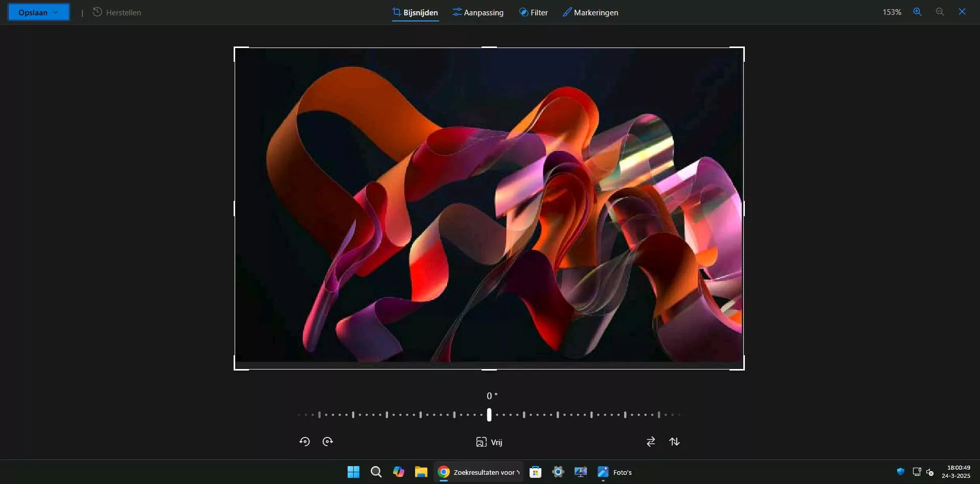Click the 153% zoom level
Screen dimensions: 980x484
coord(892,12)
